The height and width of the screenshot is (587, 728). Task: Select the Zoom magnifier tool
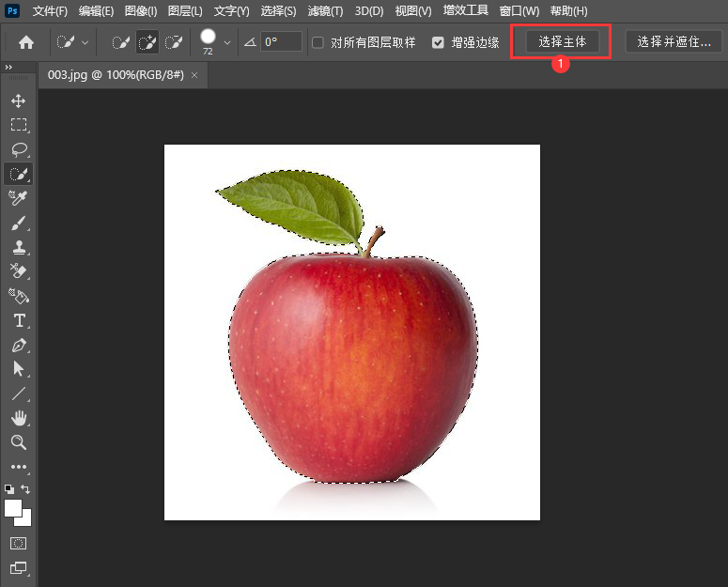click(19, 442)
